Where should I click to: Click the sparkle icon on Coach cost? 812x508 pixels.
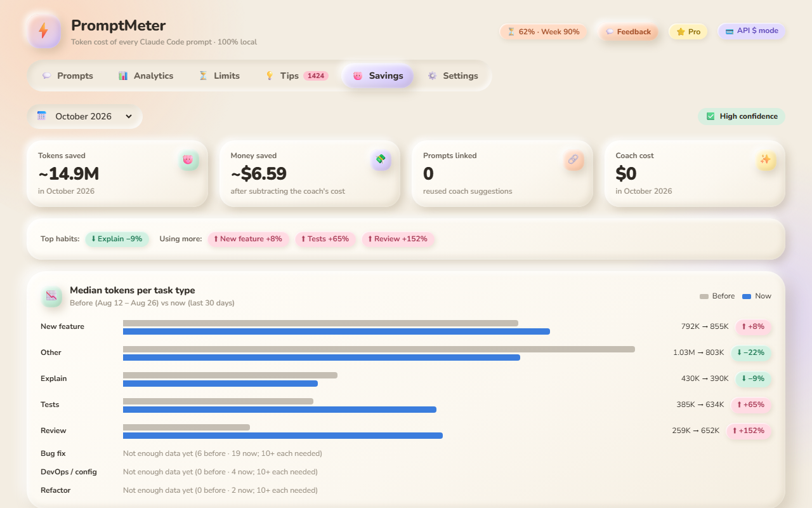tap(766, 160)
